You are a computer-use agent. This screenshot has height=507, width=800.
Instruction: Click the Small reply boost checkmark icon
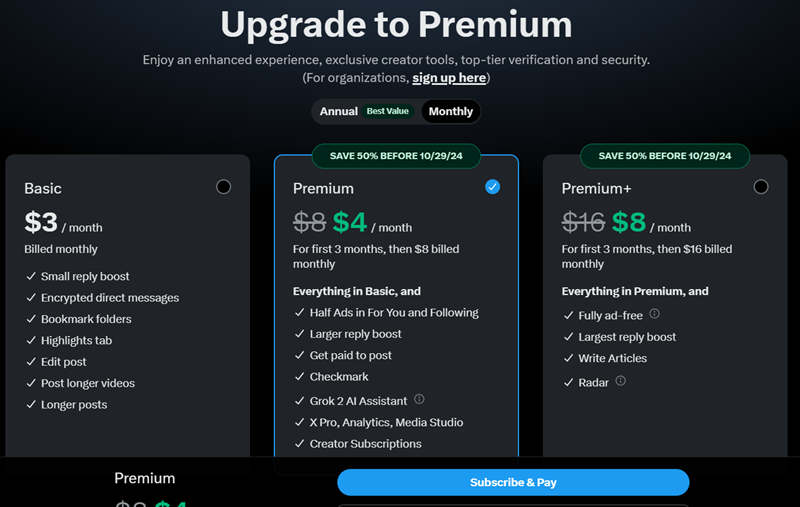(30, 276)
